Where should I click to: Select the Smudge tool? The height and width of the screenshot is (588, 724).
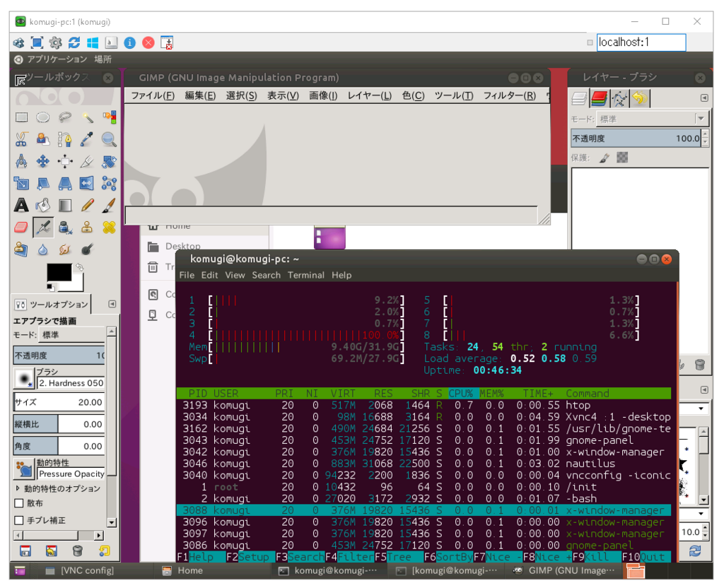[65, 249]
